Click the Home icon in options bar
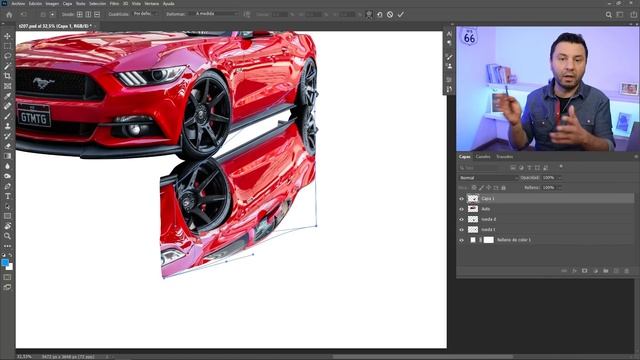Screen dimensions: 640x360 point(9,14)
